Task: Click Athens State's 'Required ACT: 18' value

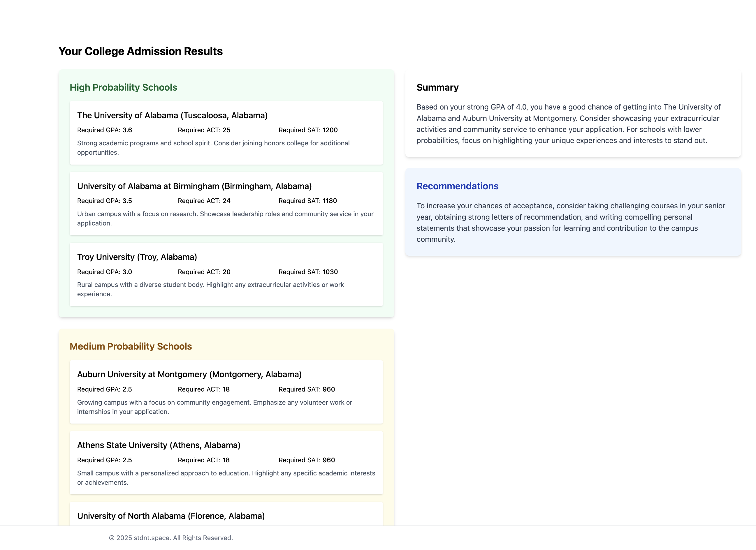Action: (x=204, y=460)
